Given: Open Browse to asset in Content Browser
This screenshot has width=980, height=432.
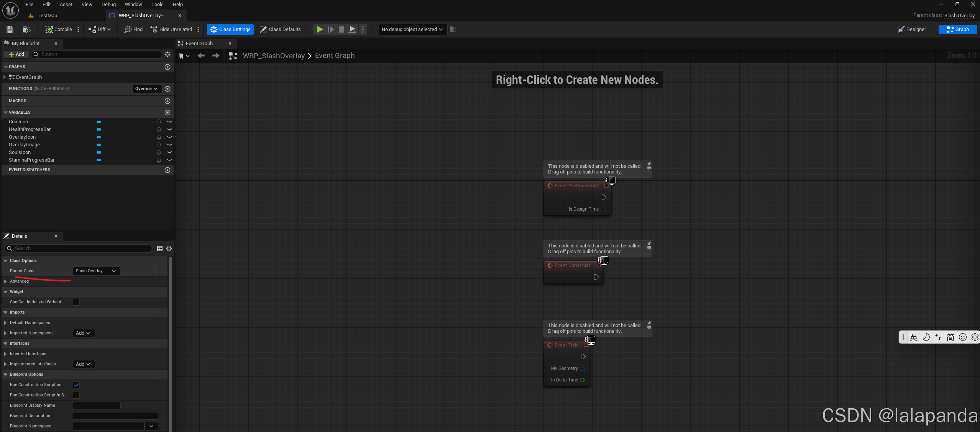Looking at the screenshot, I should coord(26,29).
